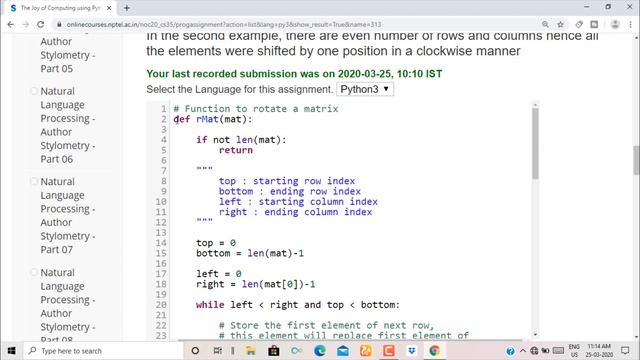Open the clock showing 11:14 AM

(x=599, y=351)
